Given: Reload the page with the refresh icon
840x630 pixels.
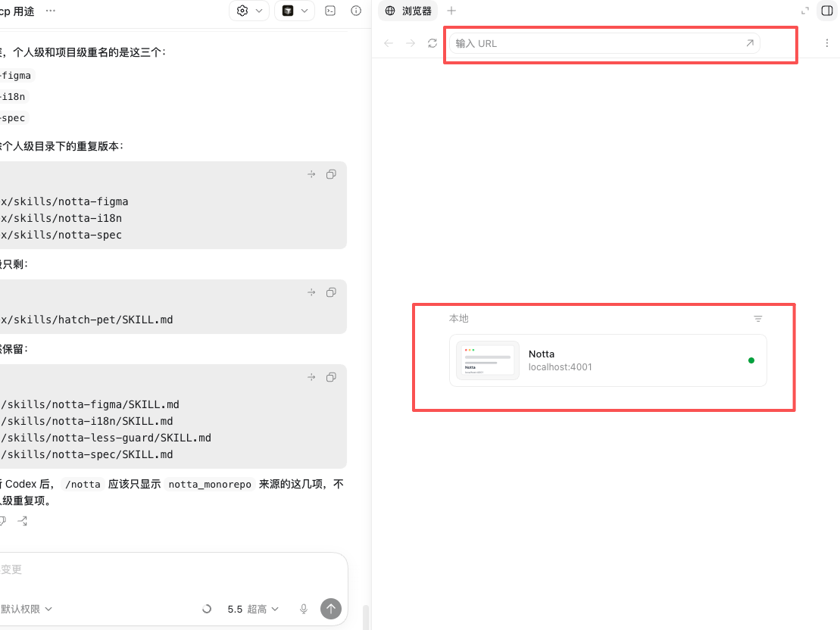Looking at the screenshot, I should pyautogui.click(x=432, y=43).
